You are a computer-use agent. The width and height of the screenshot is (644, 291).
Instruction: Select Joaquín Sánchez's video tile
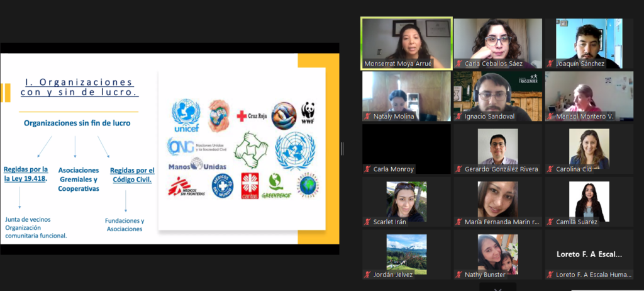(589, 43)
